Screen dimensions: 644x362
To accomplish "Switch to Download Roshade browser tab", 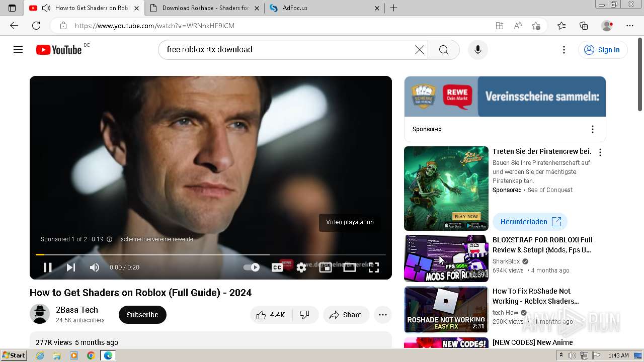I will tap(205, 8).
